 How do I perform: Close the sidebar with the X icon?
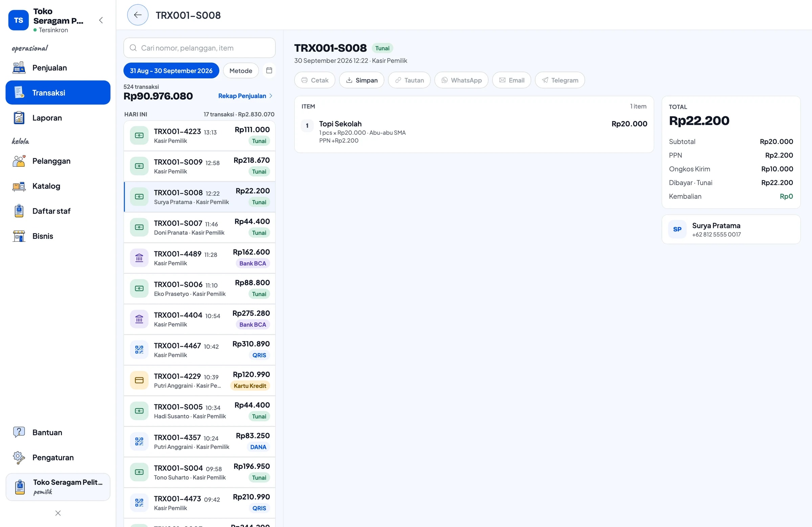click(x=58, y=513)
